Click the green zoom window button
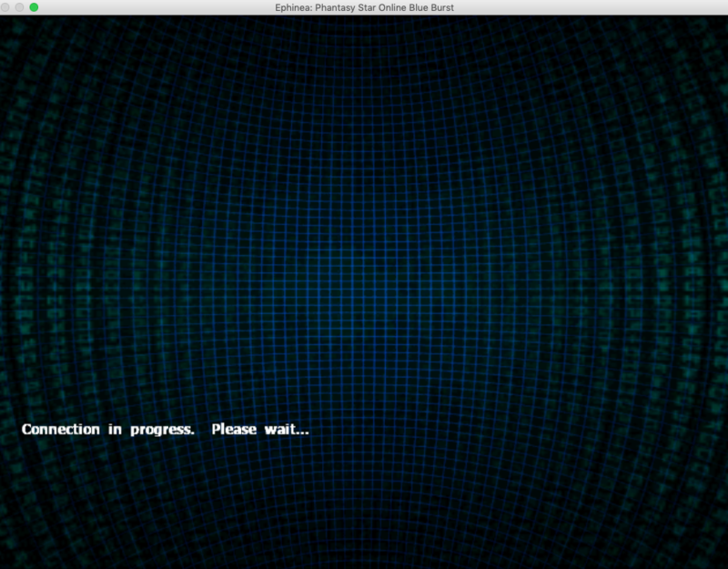The width and height of the screenshot is (728, 569). tap(34, 7)
